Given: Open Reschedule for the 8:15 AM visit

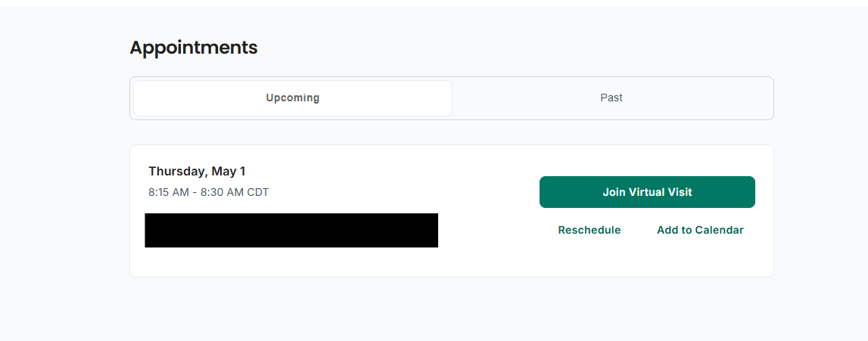Looking at the screenshot, I should click(589, 230).
